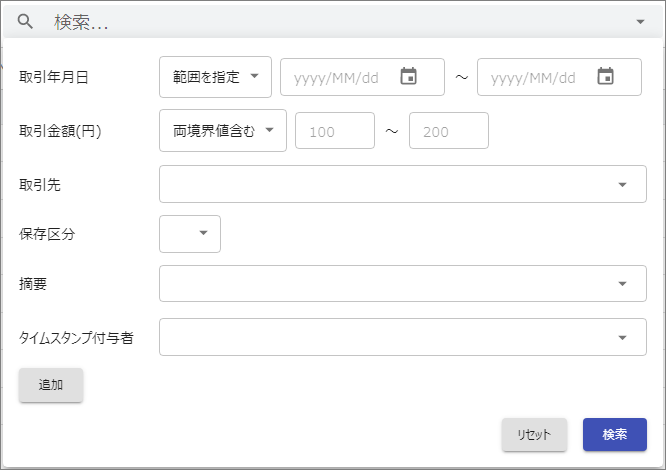Click the 取引年月日 field label
Viewport: 666px width, 470px height.
[x=54, y=77]
